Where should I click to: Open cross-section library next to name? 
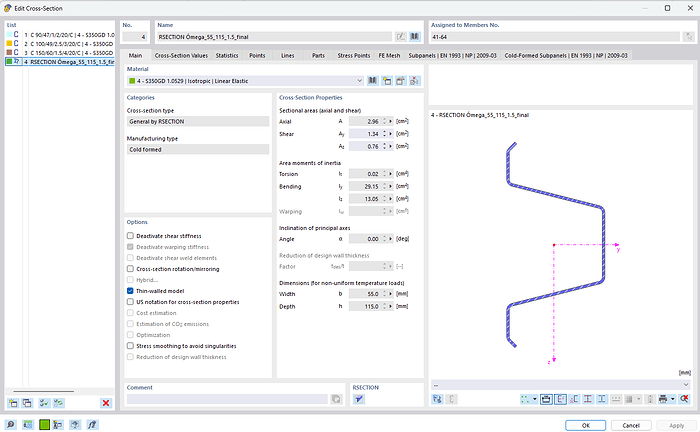(x=414, y=36)
